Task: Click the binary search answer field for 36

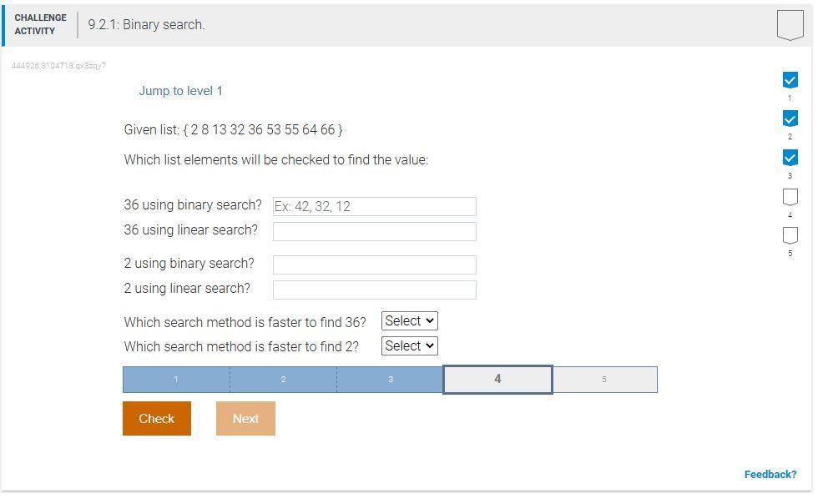Action: pos(374,206)
